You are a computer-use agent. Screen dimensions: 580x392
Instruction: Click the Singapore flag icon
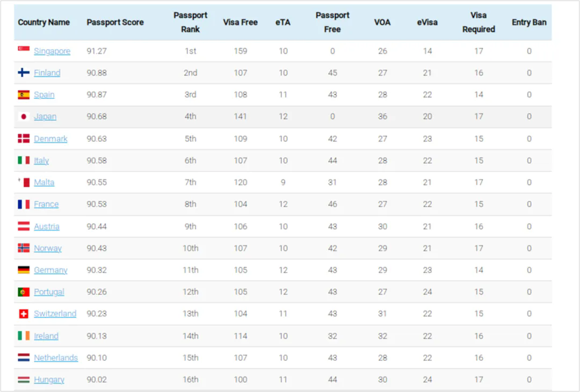click(x=24, y=50)
